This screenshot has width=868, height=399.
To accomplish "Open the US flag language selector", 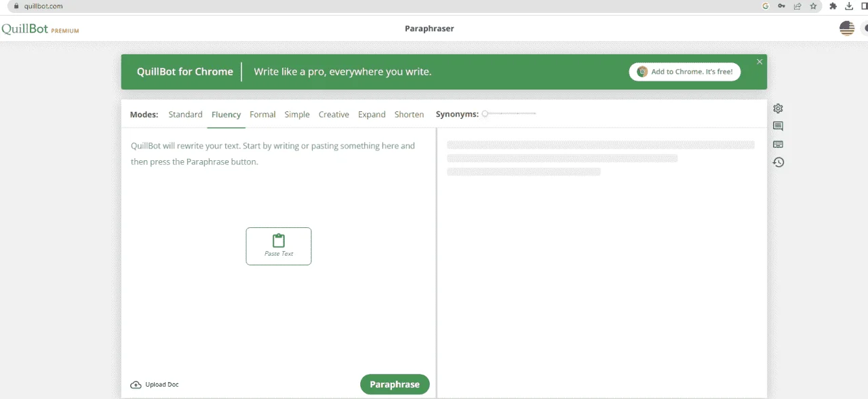I will pyautogui.click(x=847, y=28).
